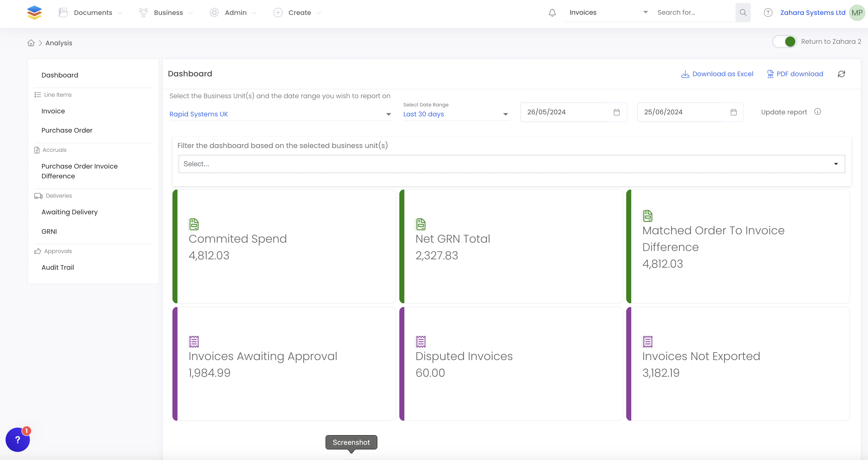Screen dimensions: 868x460
Task: Open the MP user avatar
Action: [x=857, y=13]
